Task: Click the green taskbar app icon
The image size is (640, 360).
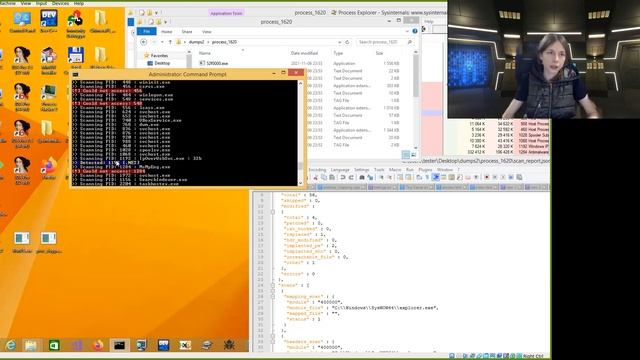Action: click(53, 345)
